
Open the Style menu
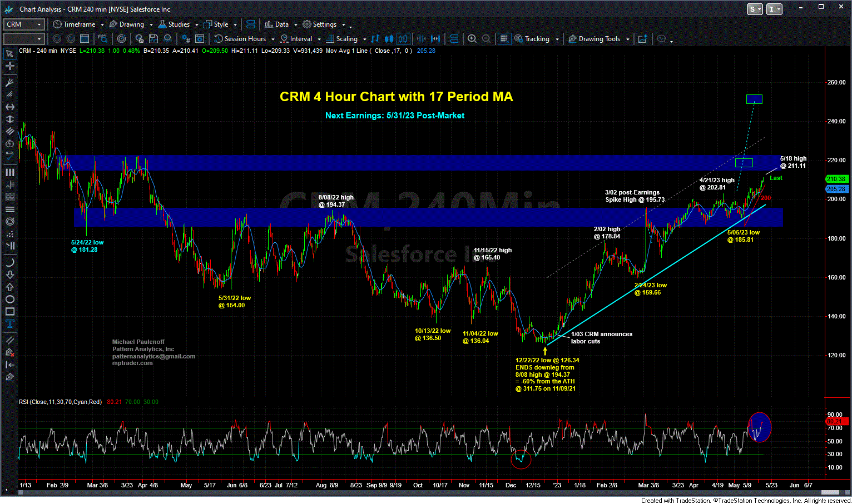click(220, 24)
